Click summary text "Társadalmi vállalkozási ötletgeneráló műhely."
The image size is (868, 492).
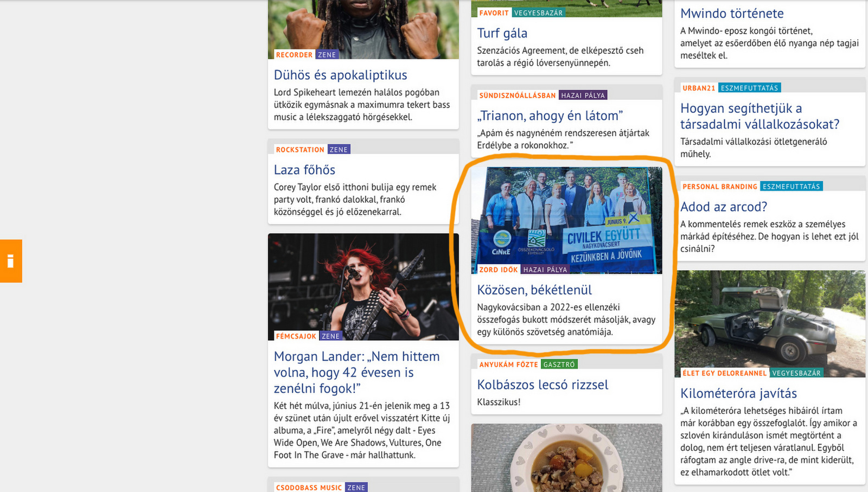click(x=754, y=148)
